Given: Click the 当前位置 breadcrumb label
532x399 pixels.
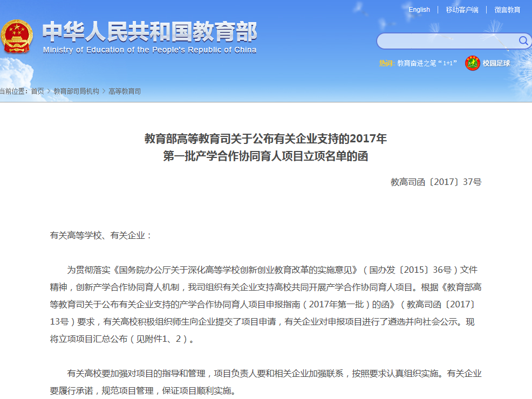Looking at the screenshot, I should [x=13, y=91].
